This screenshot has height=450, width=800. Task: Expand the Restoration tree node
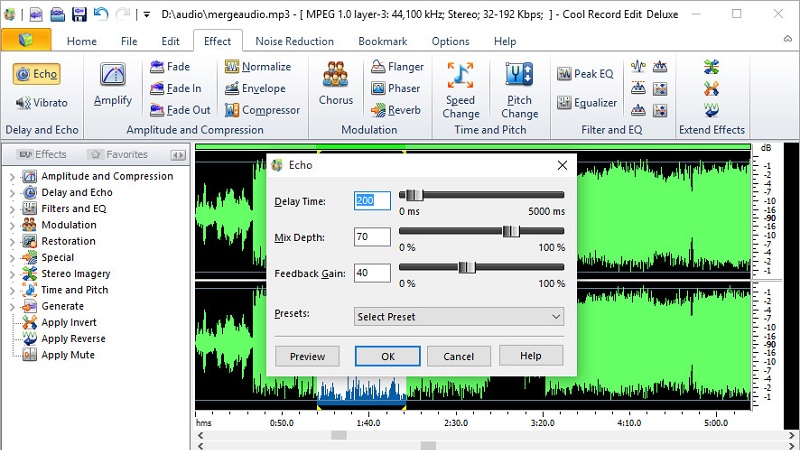click(12, 242)
